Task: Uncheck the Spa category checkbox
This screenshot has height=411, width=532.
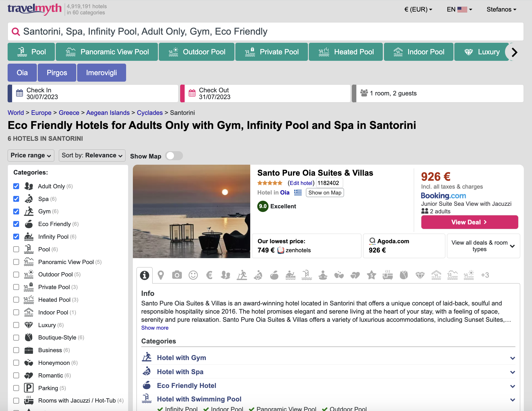Action: 16,199
